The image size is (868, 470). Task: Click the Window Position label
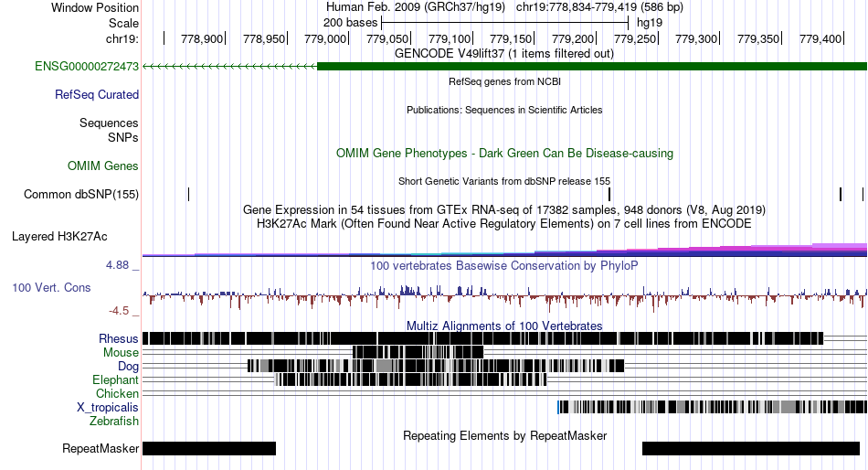coord(95,7)
